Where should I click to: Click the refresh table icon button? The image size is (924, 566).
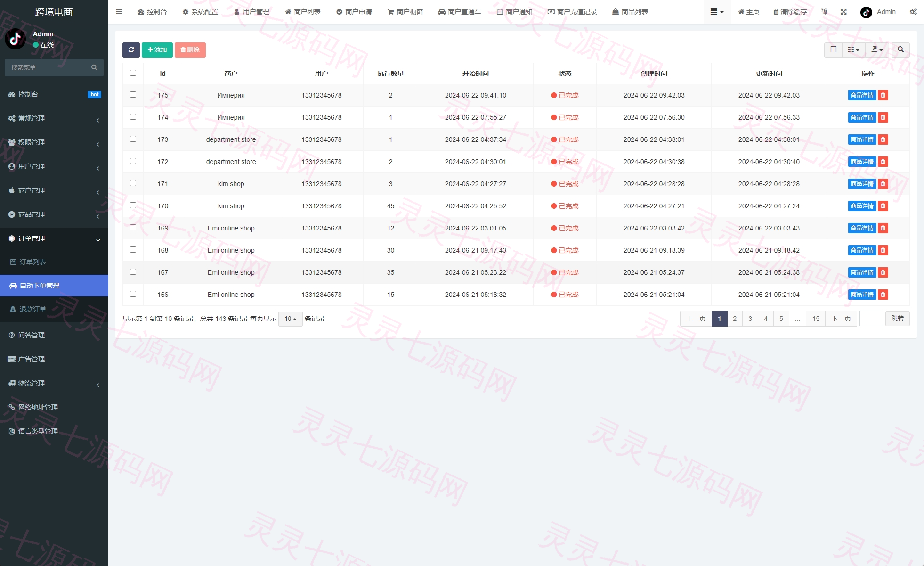click(131, 50)
